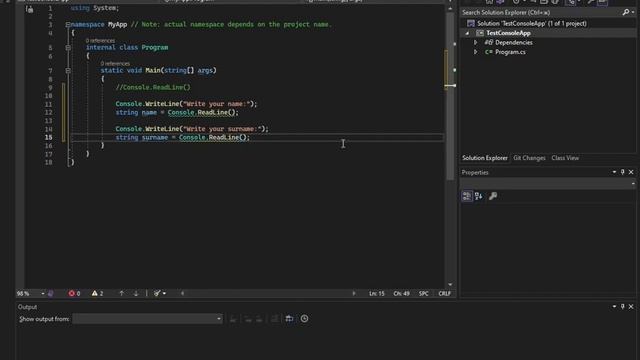Toggle auto-hide pin on Properties panel
Screen dimensions: 640x360
[622, 172]
